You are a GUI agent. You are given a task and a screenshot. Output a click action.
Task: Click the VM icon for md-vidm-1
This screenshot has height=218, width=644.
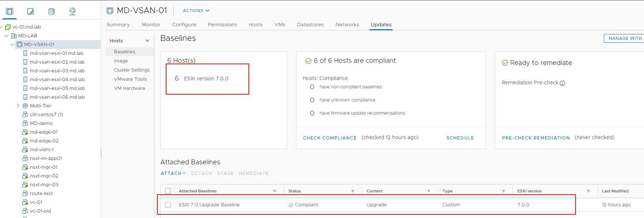[x=25, y=150]
